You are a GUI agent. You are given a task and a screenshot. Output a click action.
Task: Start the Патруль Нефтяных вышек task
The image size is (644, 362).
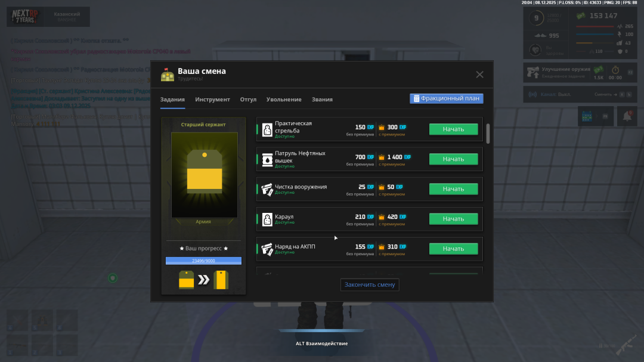click(453, 159)
